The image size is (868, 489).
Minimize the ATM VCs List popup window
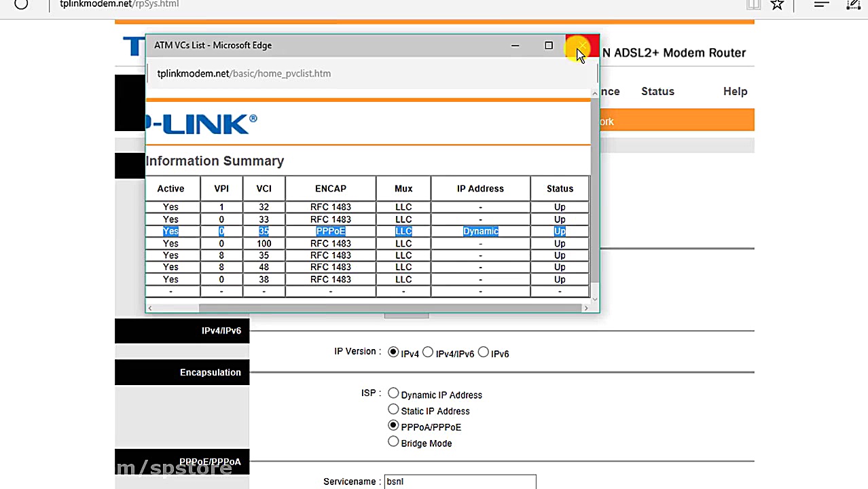coord(515,46)
